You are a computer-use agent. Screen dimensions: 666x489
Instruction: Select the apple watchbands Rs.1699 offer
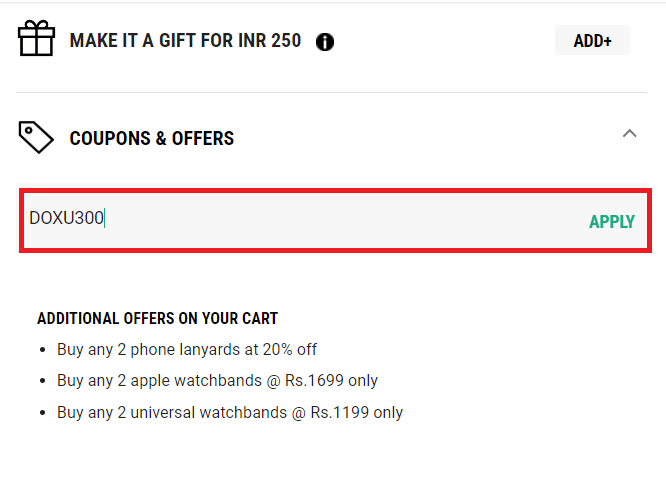point(217,381)
